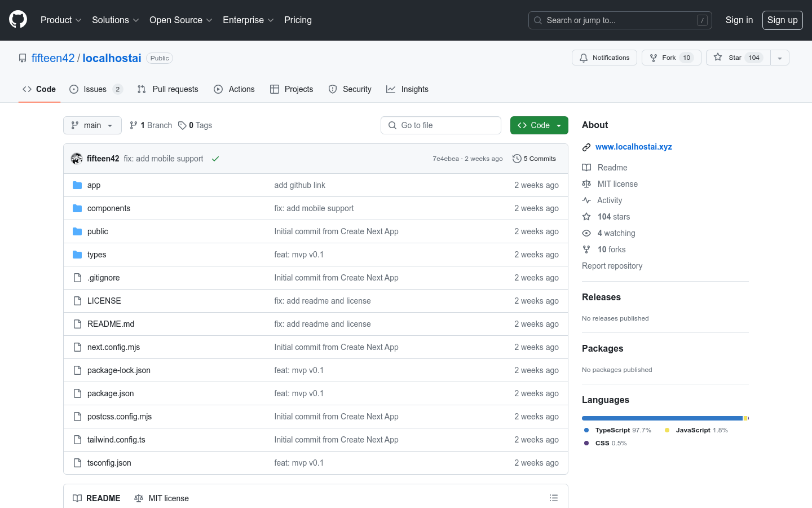
Task: Focus the Search or jump to field
Action: click(x=620, y=20)
